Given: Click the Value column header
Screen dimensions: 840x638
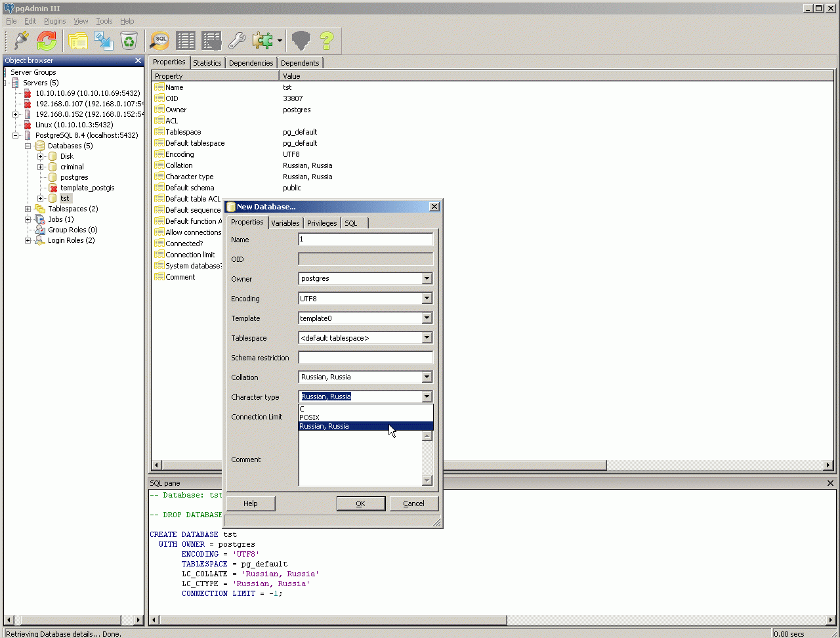Looking at the screenshot, I should tap(556, 76).
